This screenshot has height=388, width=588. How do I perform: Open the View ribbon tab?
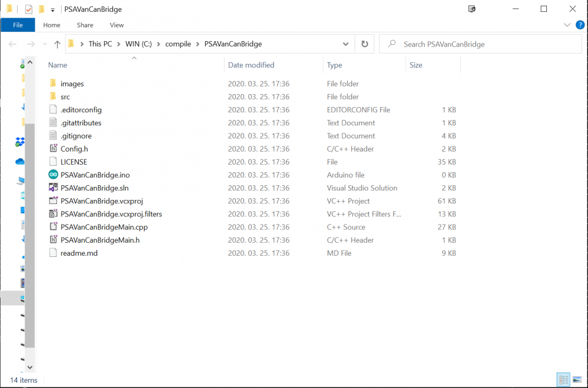tap(116, 25)
